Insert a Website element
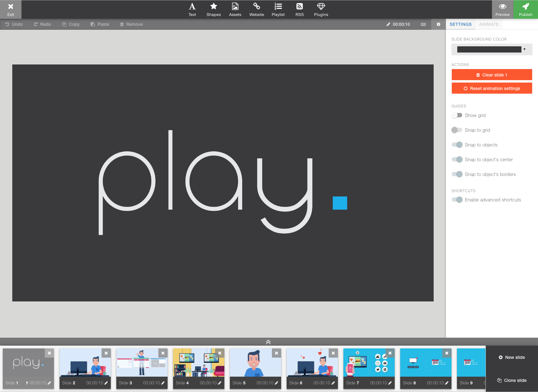The width and height of the screenshot is (538, 392). click(x=257, y=9)
